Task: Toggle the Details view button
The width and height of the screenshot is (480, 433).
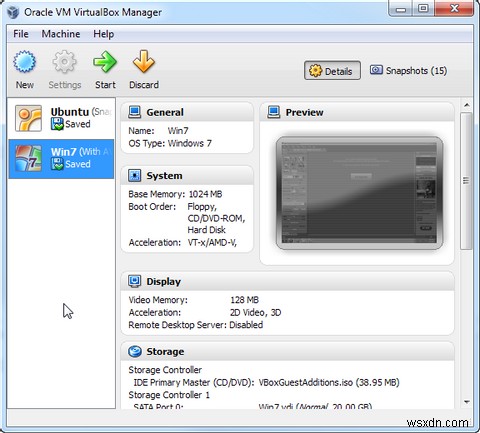Action: (x=332, y=70)
